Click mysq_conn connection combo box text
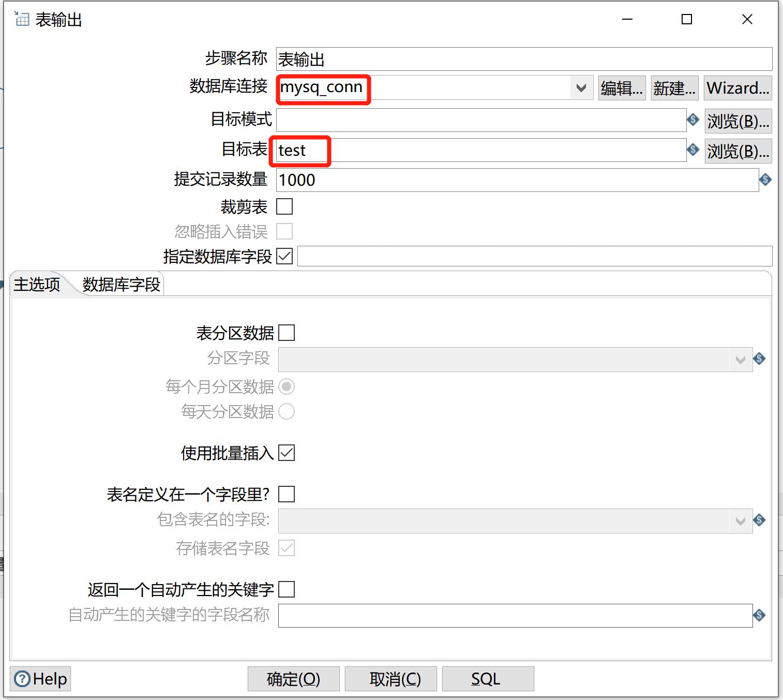The width and height of the screenshot is (783, 700). tap(321, 87)
